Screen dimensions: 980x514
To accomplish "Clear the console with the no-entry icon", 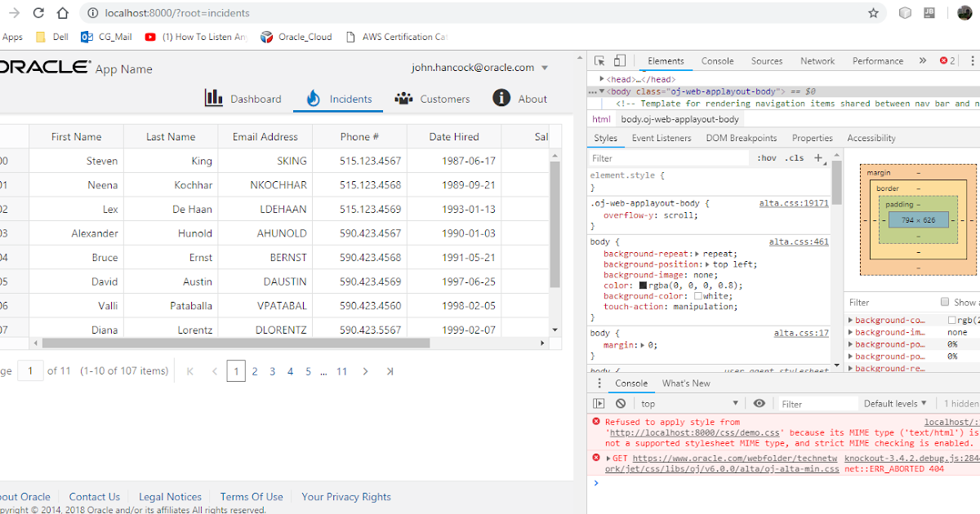I will pos(620,402).
